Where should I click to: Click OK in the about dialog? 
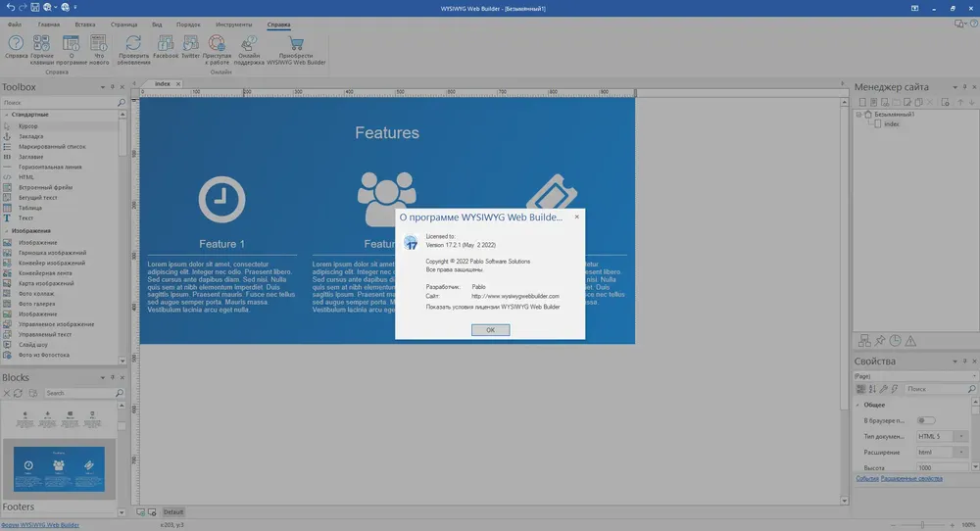(491, 330)
